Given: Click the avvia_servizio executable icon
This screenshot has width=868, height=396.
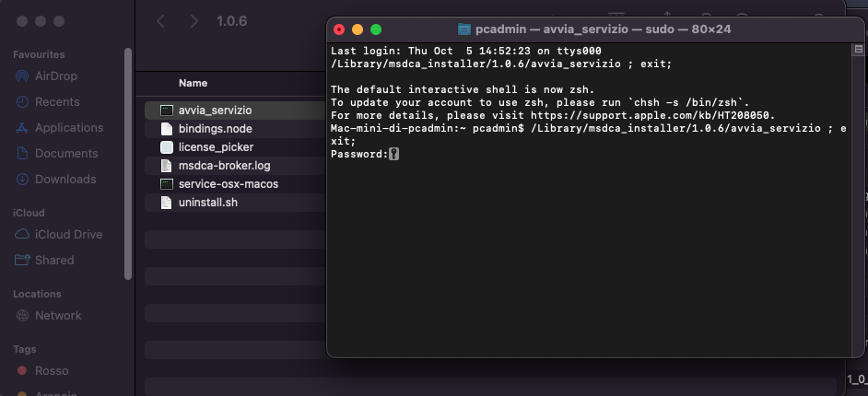Looking at the screenshot, I should (167, 111).
